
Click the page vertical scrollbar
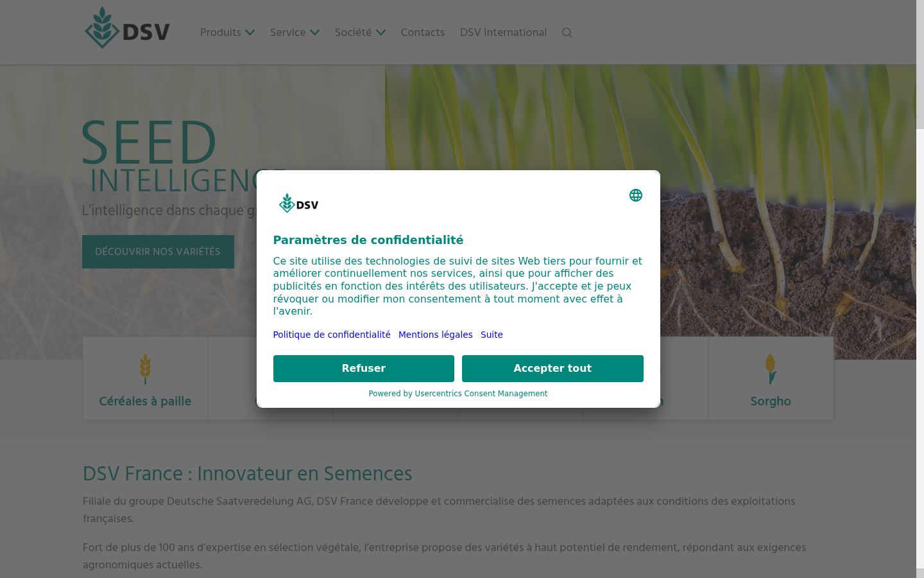coord(920,289)
